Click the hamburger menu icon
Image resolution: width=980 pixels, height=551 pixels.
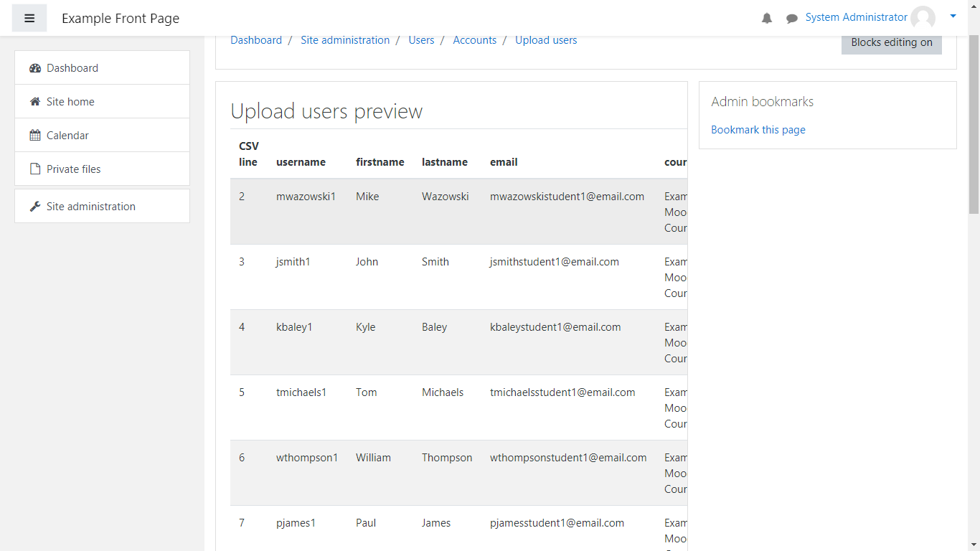tap(29, 19)
